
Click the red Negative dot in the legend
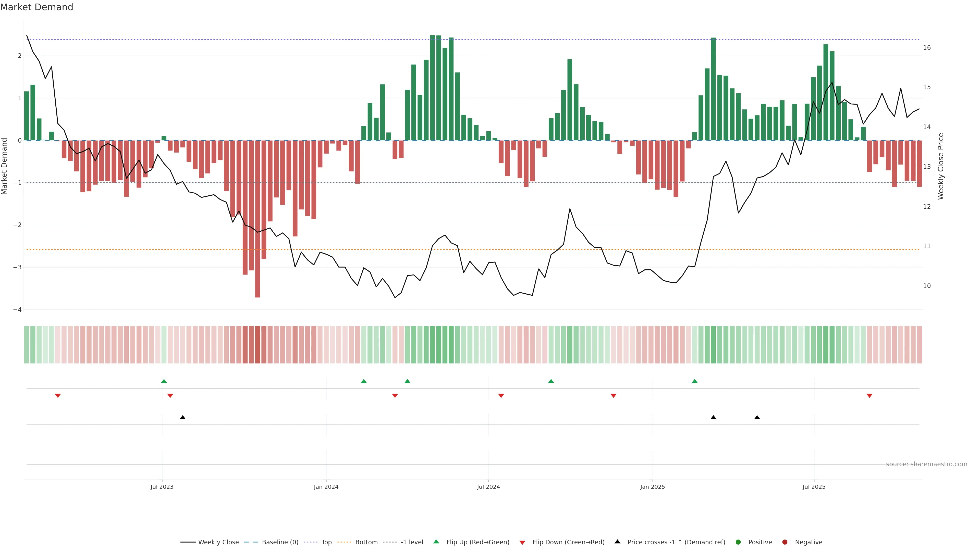(785, 542)
